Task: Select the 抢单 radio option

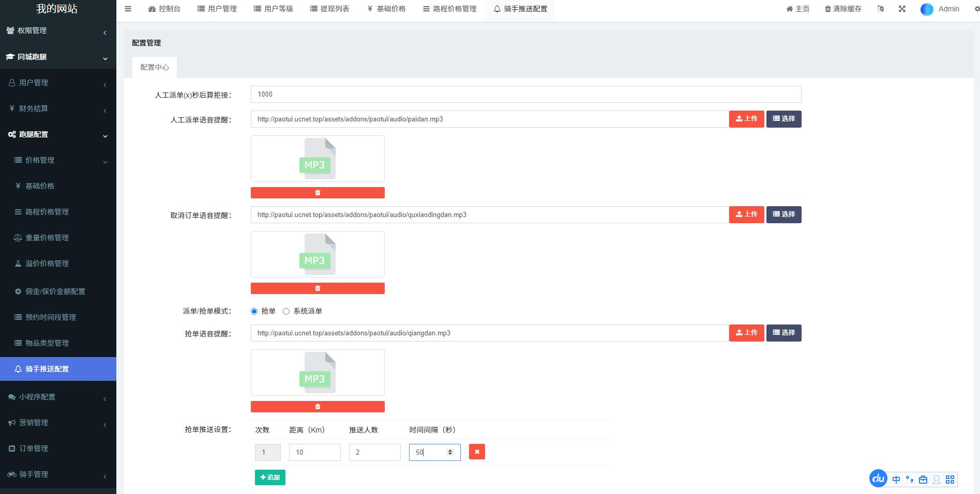Action: click(x=254, y=311)
